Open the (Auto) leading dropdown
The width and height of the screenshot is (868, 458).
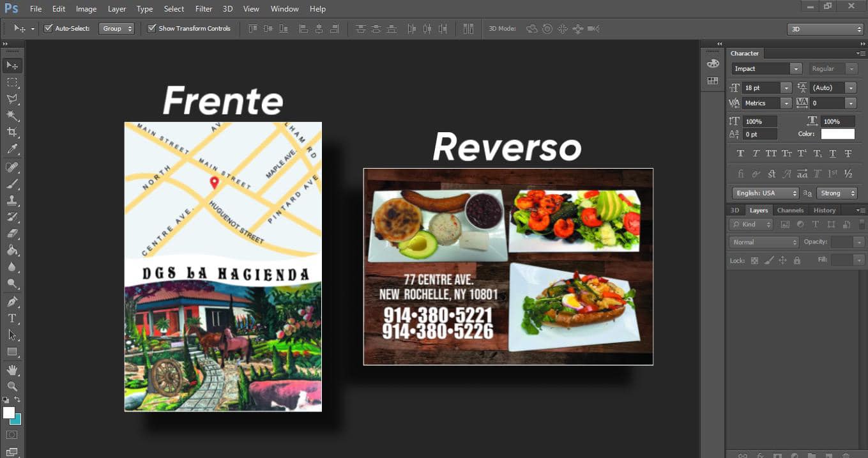point(850,88)
